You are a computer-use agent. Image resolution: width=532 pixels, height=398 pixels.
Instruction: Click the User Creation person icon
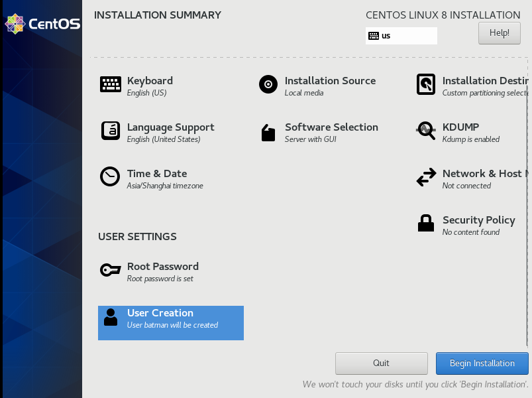[111, 317]
